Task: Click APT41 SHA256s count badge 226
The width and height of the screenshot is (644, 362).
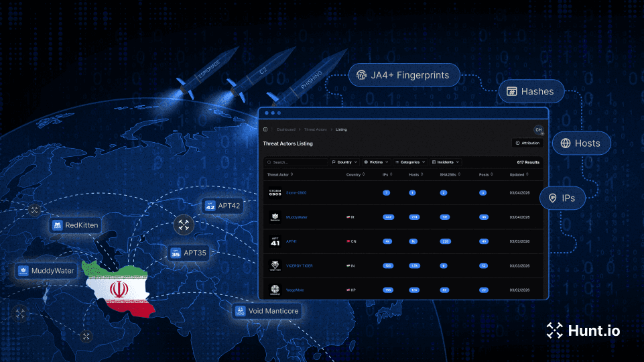Action: coord(445,241)
